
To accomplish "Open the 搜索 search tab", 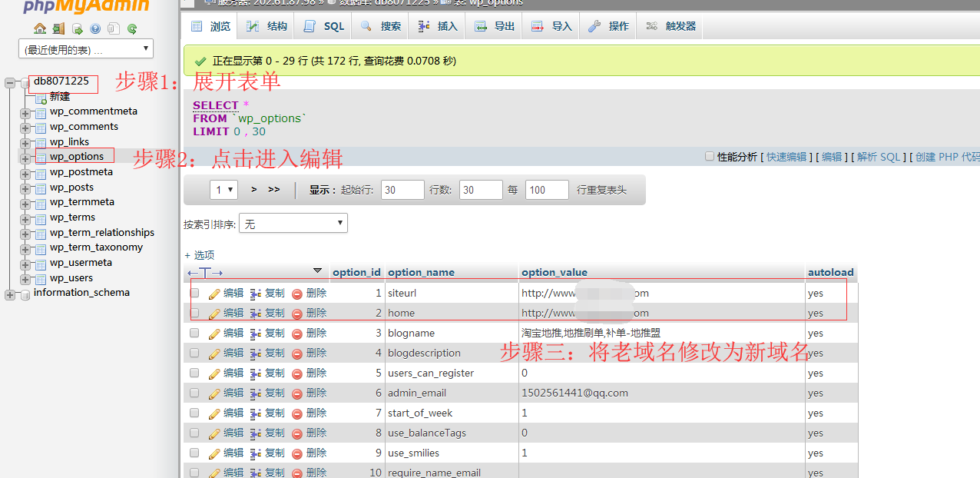I will click(x=380, y=26).
